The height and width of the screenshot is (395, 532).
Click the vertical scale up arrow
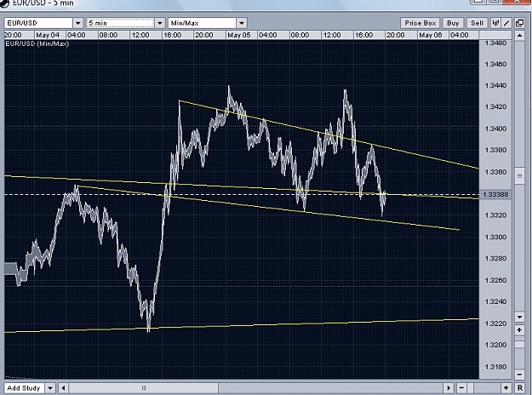click(519, 35)
